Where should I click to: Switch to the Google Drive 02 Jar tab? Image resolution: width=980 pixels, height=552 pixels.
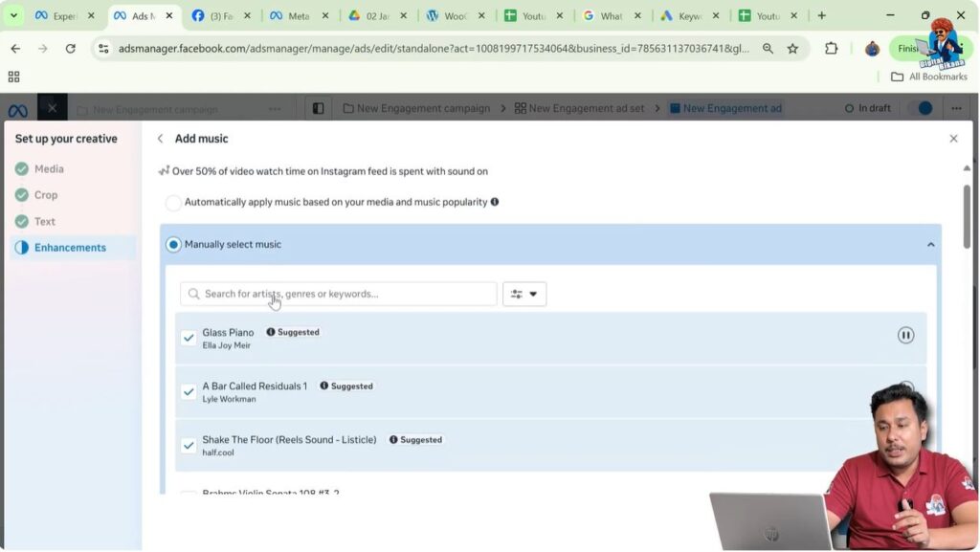[377, 16]
